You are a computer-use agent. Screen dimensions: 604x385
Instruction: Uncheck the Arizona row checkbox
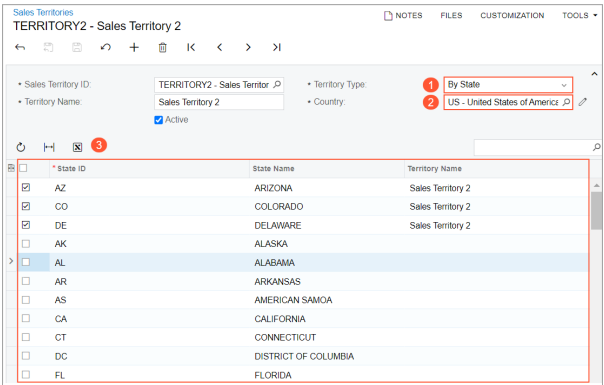pyautogui.click(x=26, y=187)
